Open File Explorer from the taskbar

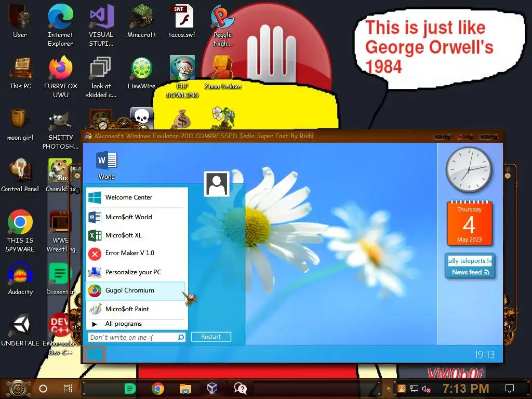click(185, 389)
